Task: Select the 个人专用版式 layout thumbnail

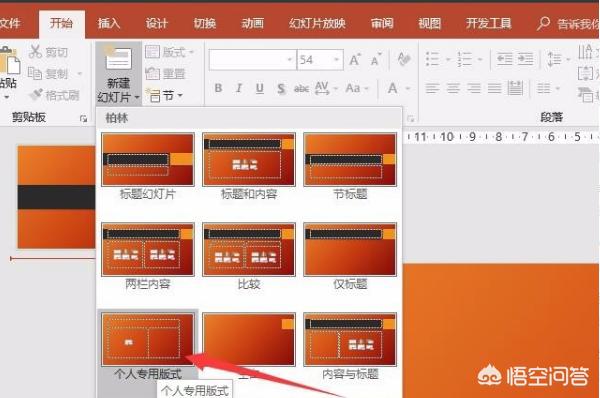Action: (148, 339)
